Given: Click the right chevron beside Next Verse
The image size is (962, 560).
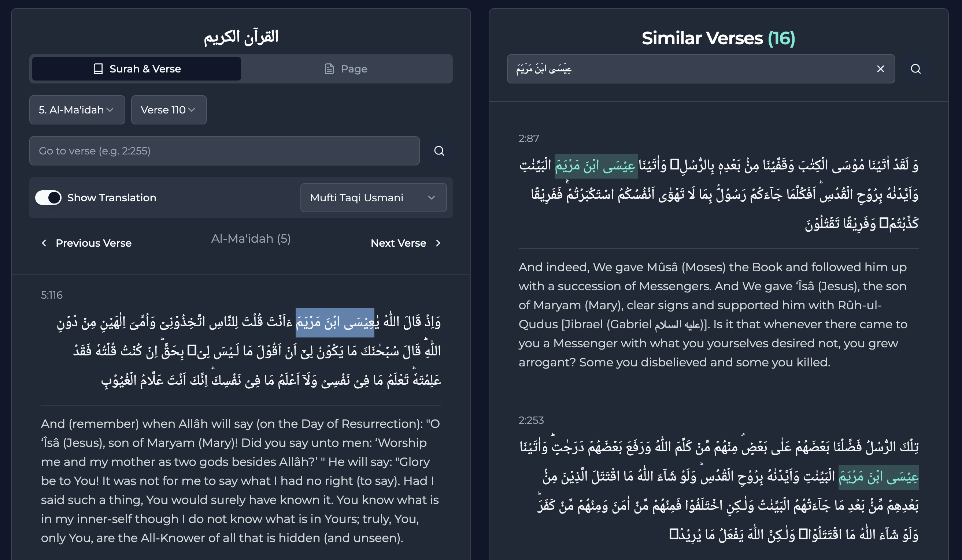Looking at the screenshot, I should (438, 243).
